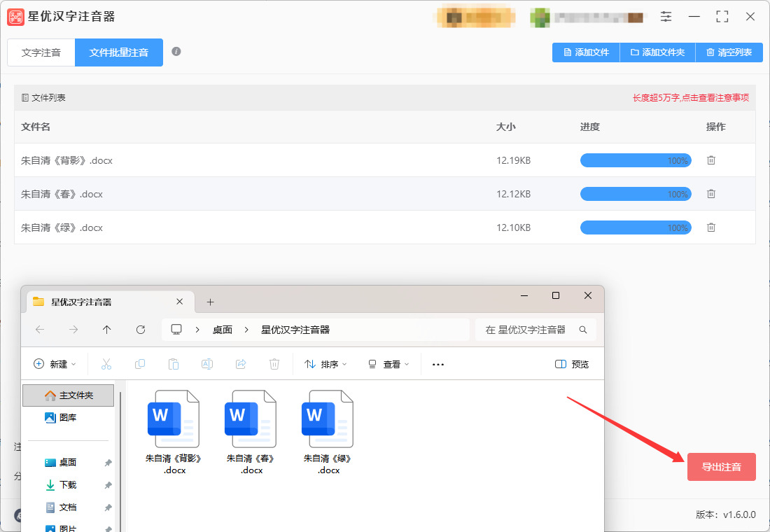Paste using the Explorer toolbar icon
Image resolution: width=770 pixels, height=532 pixels.
coord(174,364)
